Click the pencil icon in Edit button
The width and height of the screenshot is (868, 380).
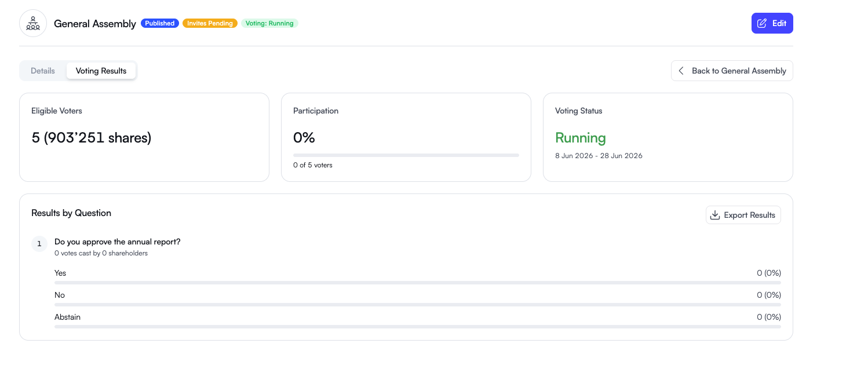[x=762, y=23]
